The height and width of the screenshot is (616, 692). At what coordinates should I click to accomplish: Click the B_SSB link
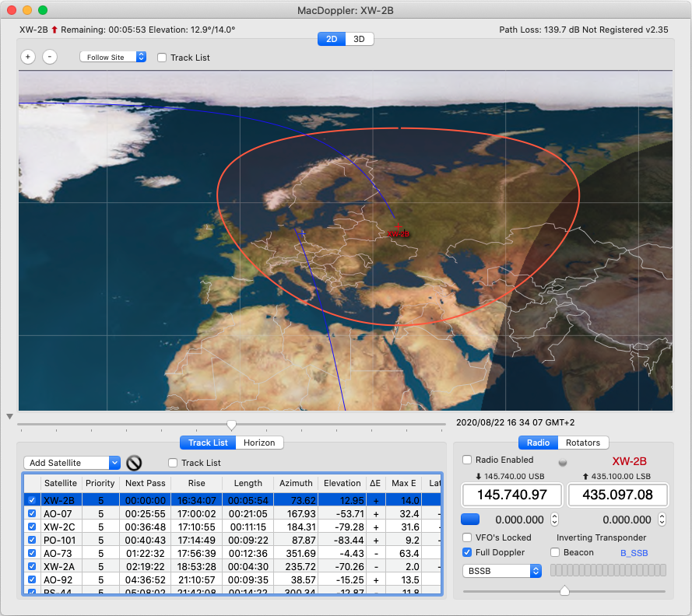click(x=634, y=552)
